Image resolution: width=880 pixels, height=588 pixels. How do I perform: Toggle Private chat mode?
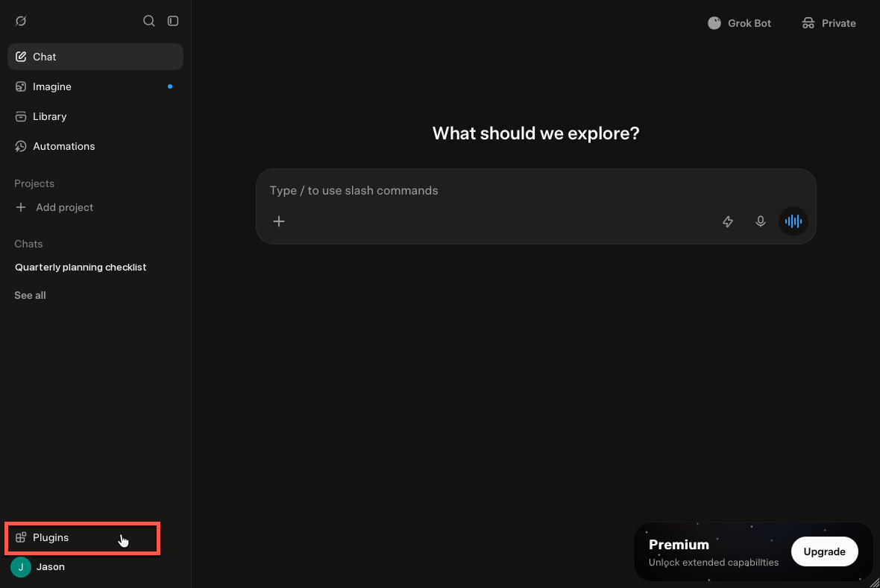pyautogui.click(x=829, y=23)
